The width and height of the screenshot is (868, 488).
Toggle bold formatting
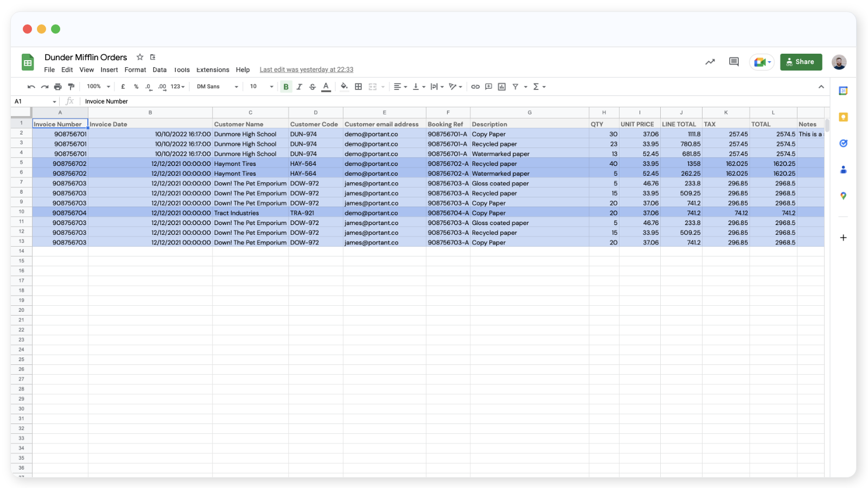pos(286,87)
